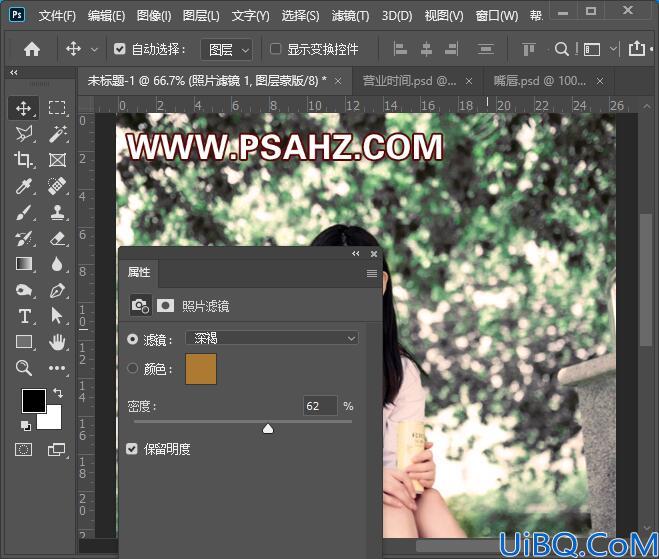Select the Frame tool

57,160
